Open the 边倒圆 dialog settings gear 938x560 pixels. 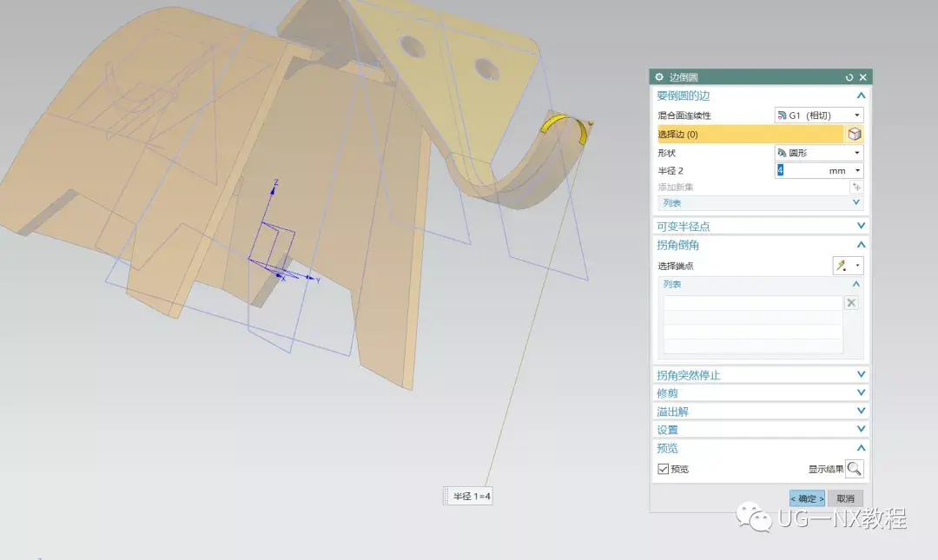pyautogui.click(x=659, y=77)
